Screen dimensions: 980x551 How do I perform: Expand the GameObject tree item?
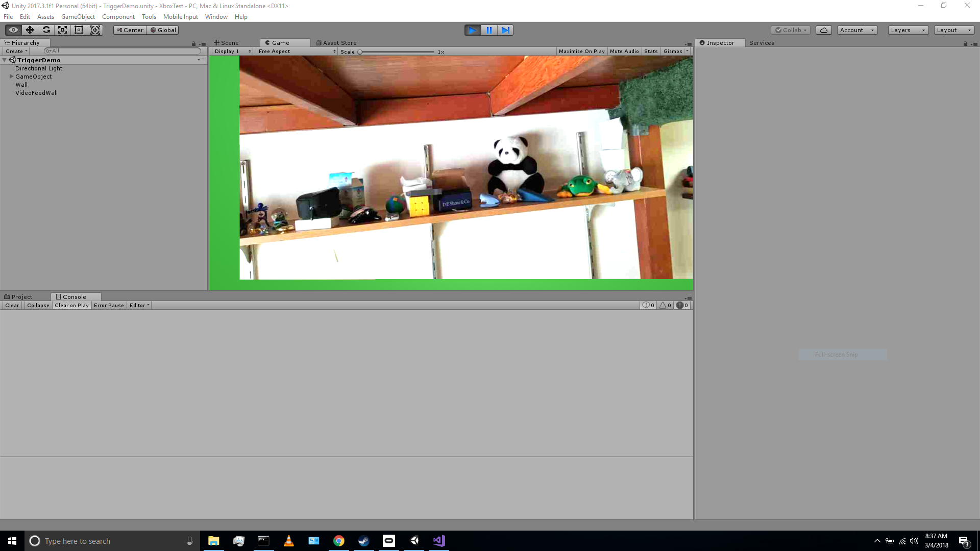point(11,77)
